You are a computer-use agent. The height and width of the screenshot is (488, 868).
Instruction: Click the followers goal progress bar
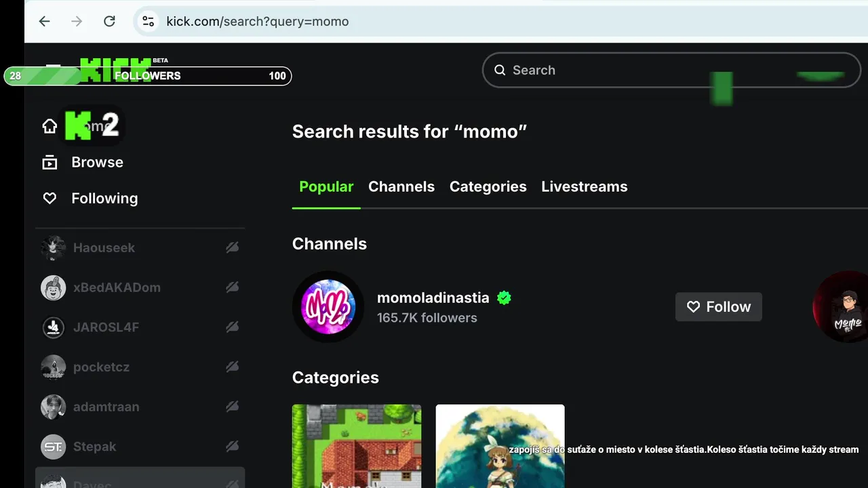(148, 76)
